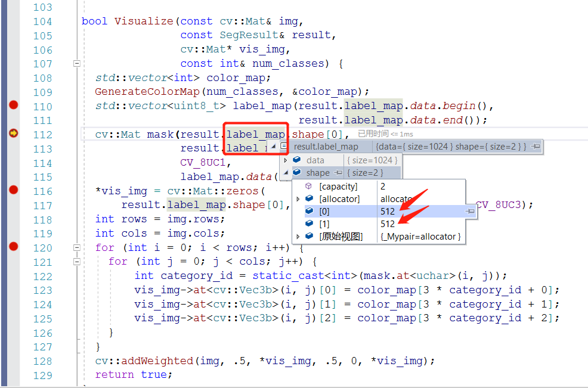
Task: Click GenerateColorMap call on line 109
Action: [147, 91]
